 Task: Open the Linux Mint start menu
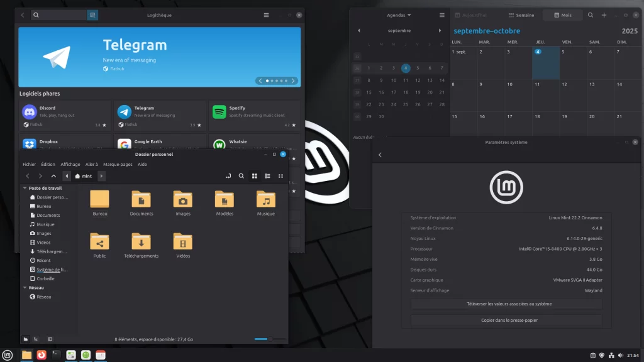click(x=8, y=355)
